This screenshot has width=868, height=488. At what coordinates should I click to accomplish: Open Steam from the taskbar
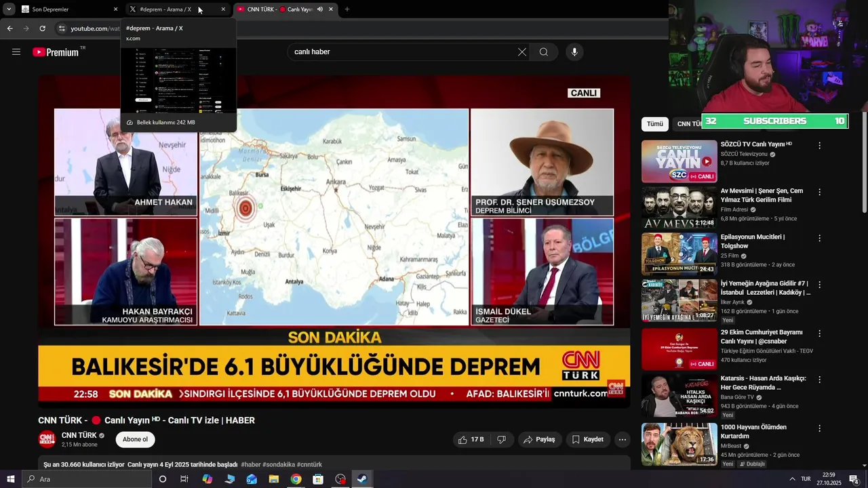click(362, 479)
